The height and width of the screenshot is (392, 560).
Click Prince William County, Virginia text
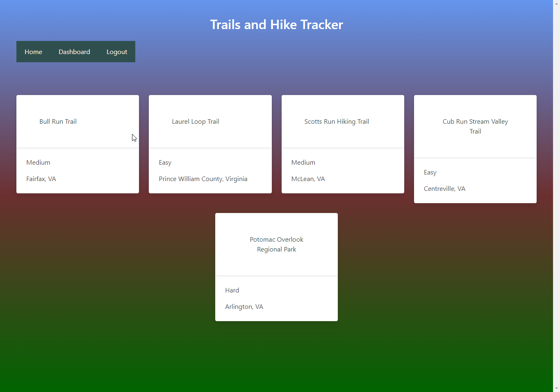203,179
